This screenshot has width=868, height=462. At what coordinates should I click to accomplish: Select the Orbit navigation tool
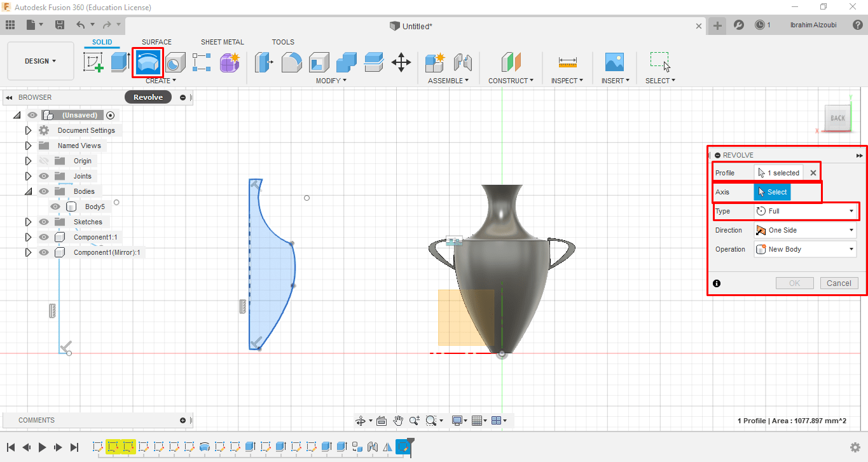pyautogui.click(x=361, y=421)
